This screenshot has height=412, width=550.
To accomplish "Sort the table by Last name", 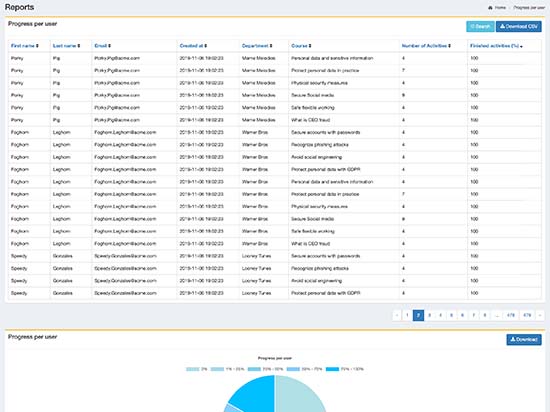I will coord(66,46).
